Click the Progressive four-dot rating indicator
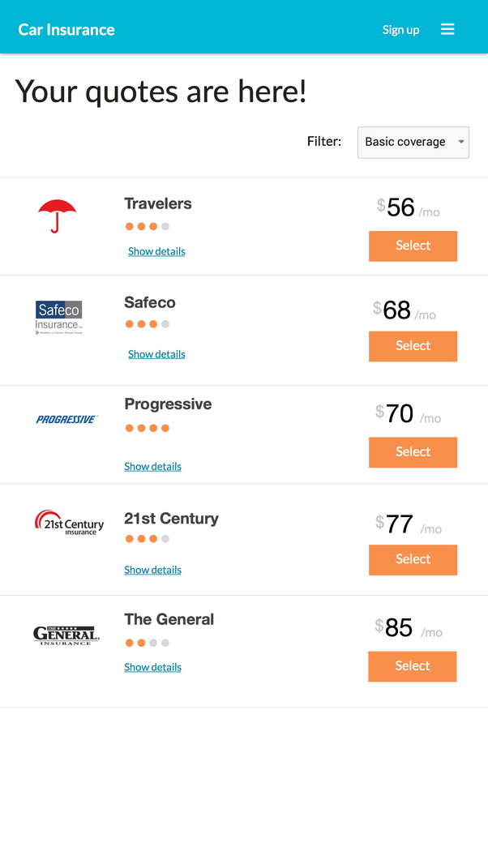Screen dimensions: 488x868 pyautogui.click(x=146, y=427)
